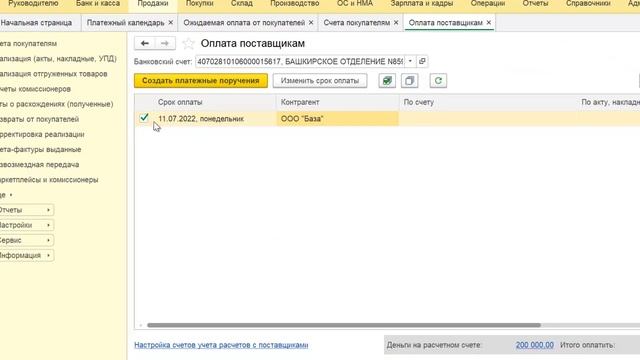Open the Банк и касса section
Viewport: 640px width, 360px height.
click(x=98, y=4)
